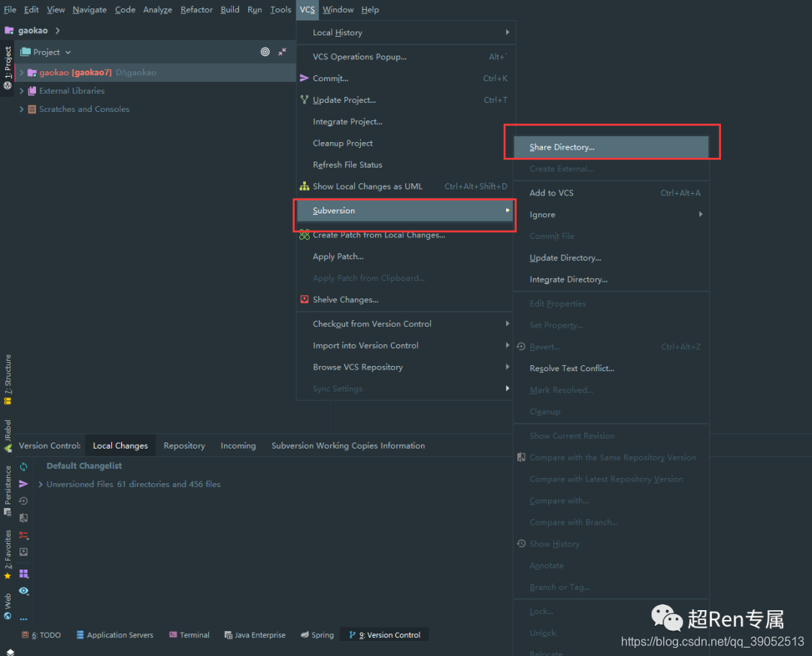
Task: Open Subversion Working Copies Information tab
Action: pyautogui.click(x=348, y=446)
